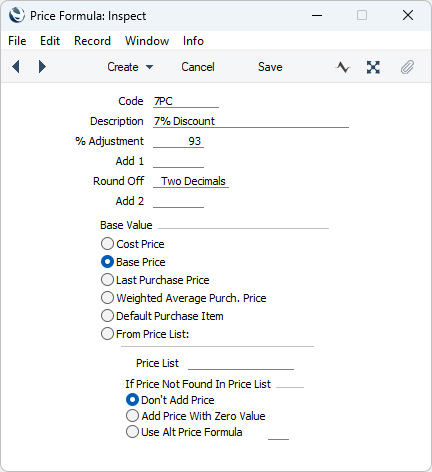
Task: Cancel changes to the record
Action: [x=198, y=67]
